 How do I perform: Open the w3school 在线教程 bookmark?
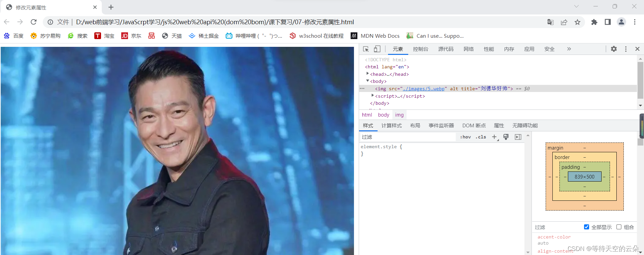(x=317, y=36)
